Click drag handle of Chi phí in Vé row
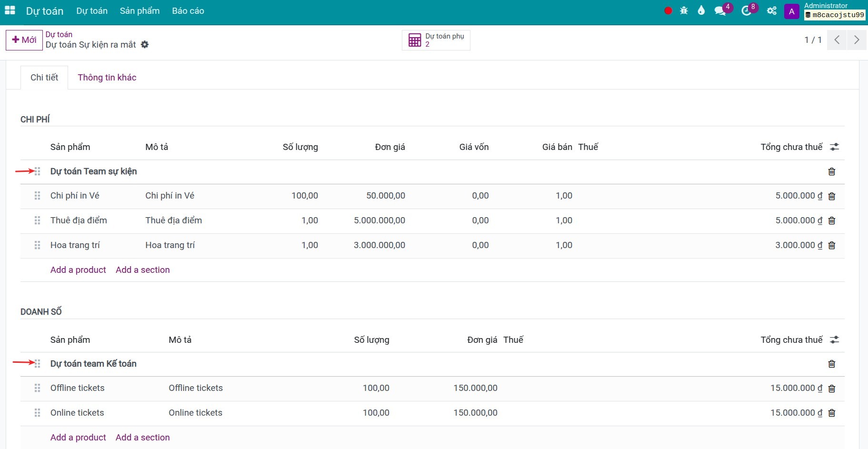868x449 pixels. click(x=37, y=196)
